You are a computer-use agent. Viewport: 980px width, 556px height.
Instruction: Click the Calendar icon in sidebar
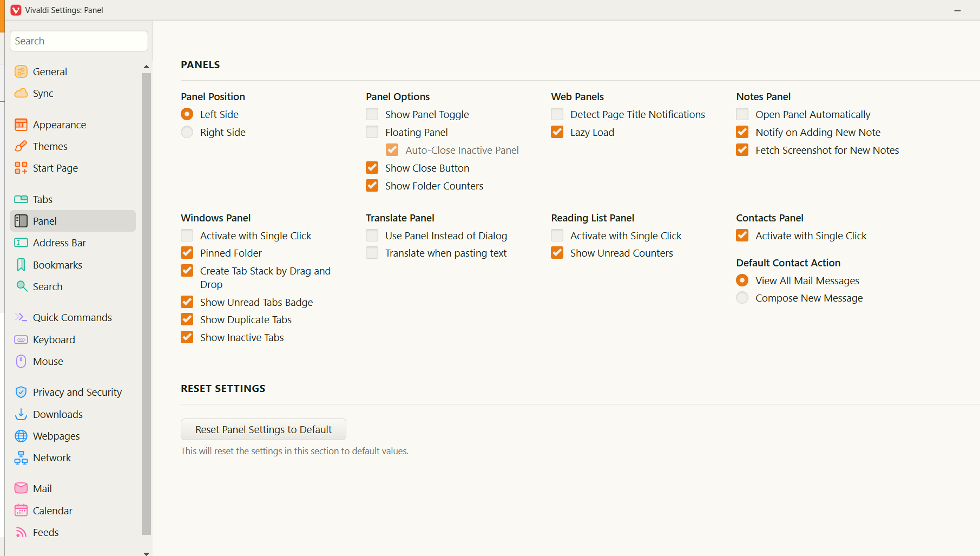coord(21,511)
